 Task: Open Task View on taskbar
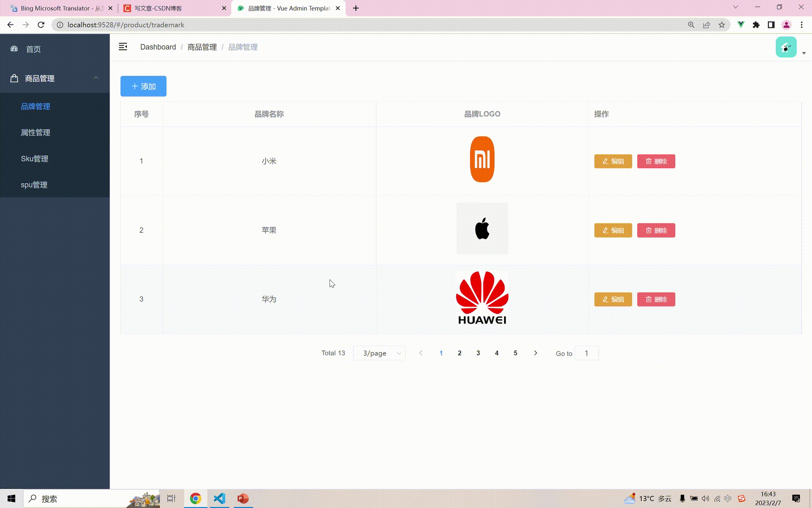pyautogui.click(x=172, y=499)
